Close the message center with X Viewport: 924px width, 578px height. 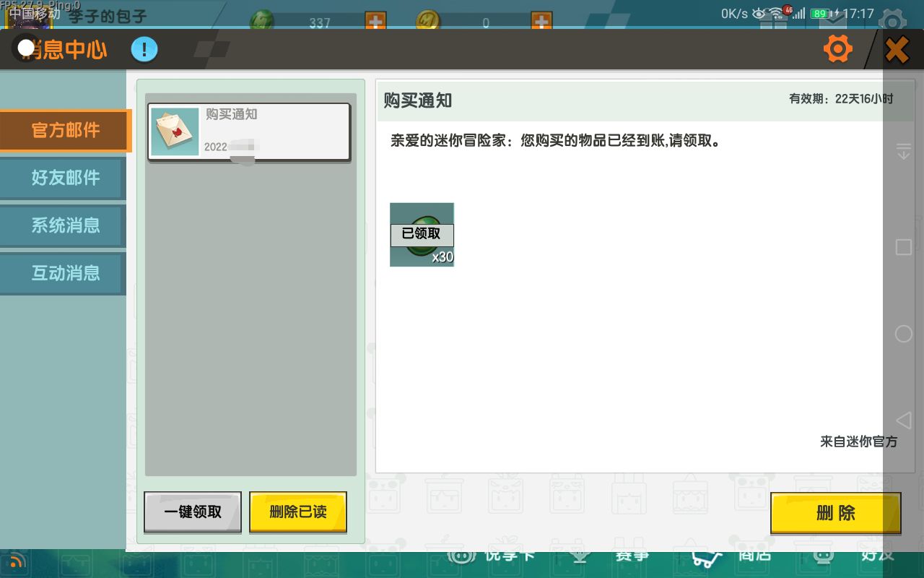coord(897,50)
